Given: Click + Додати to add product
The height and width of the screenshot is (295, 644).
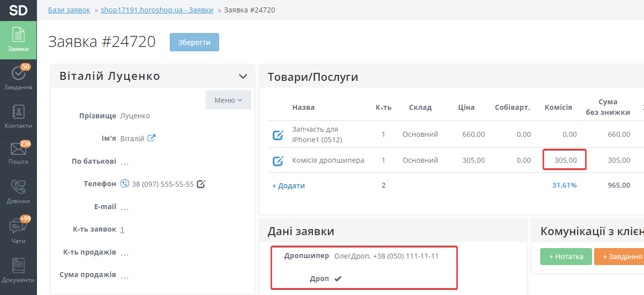Looking at the screenshot, I should (x=289, y=185).
